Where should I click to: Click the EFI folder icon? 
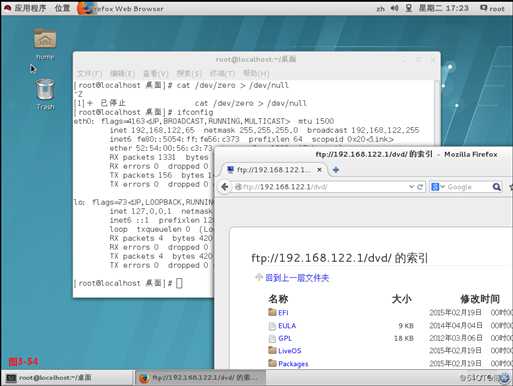pos(272,312)
